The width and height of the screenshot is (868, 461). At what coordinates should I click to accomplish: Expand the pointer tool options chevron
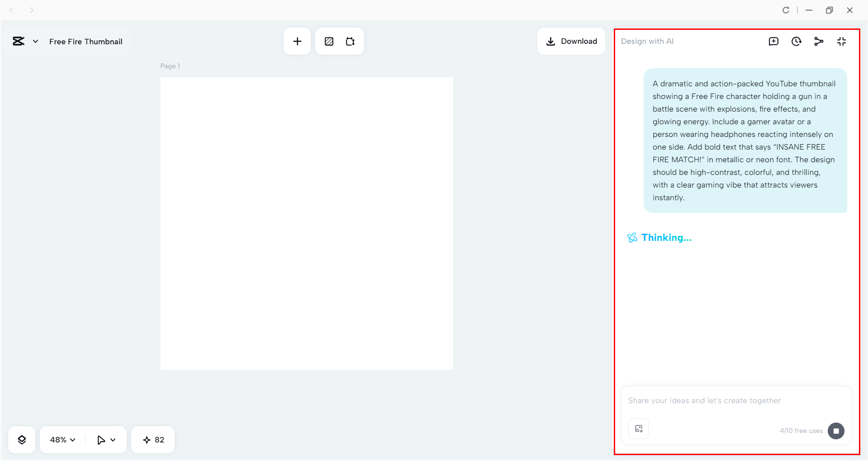pyautogui.click(x=113, y=440)
